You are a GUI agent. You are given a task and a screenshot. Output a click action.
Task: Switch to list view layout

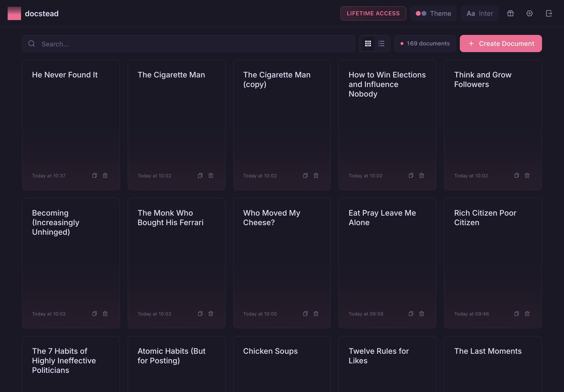pos(381,44)
